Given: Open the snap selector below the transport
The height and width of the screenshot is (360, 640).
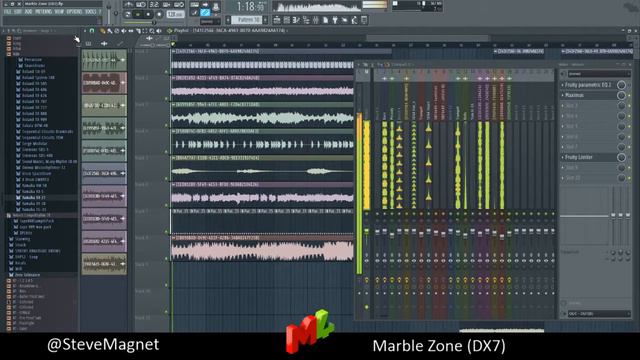Looking at the screenshot, I should click(211, 22).
